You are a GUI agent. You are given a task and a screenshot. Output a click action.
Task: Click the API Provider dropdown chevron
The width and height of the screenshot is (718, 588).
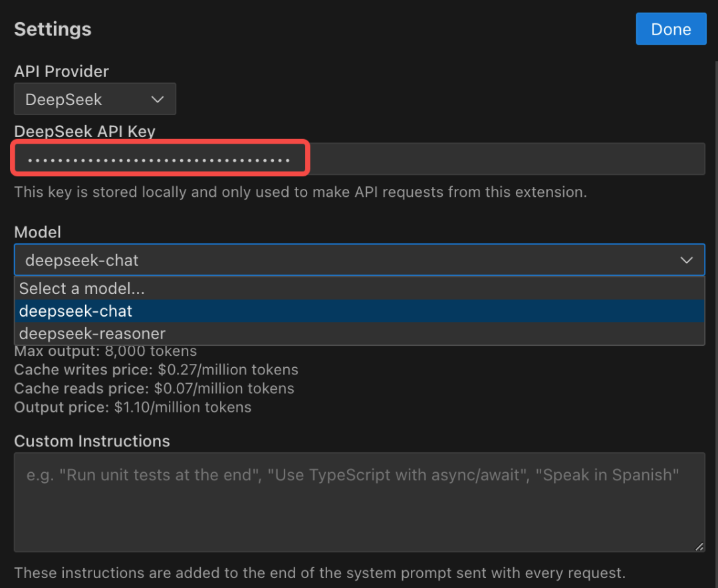coord(158,100)
